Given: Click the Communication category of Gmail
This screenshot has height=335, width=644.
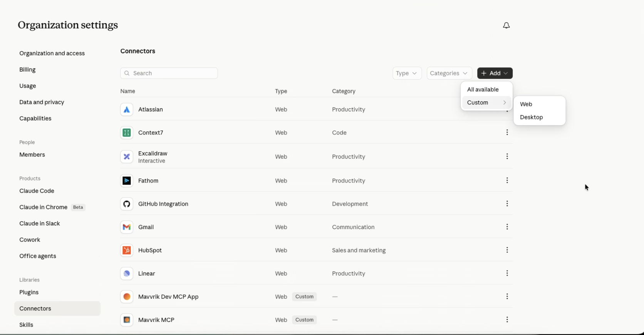Looking at the screenshot, I should click(353, 227).
